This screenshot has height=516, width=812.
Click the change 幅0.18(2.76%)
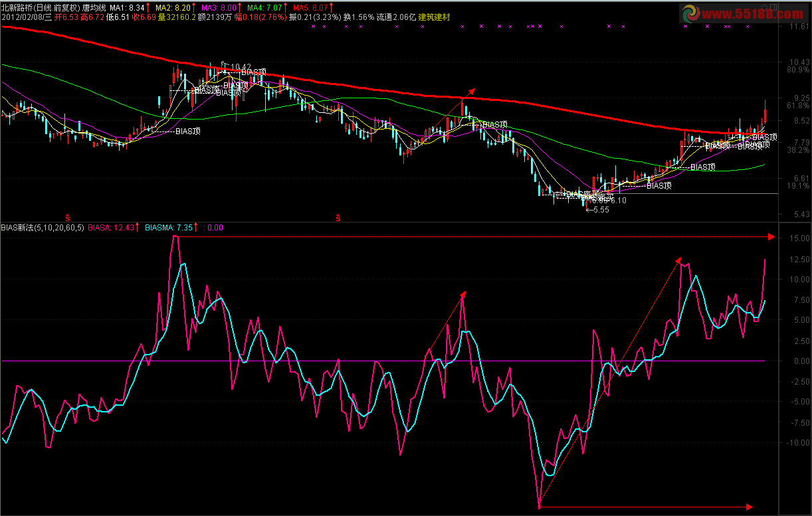coord(260,17)
